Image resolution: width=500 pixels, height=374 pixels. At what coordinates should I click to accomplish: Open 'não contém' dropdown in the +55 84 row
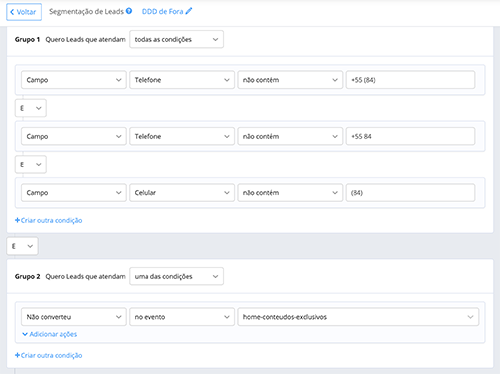(290, 136)
